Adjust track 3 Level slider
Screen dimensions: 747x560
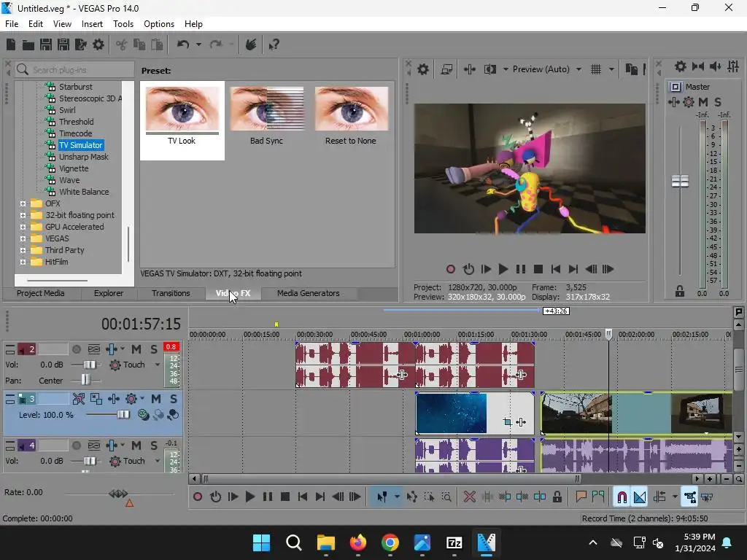coord(123,415)
